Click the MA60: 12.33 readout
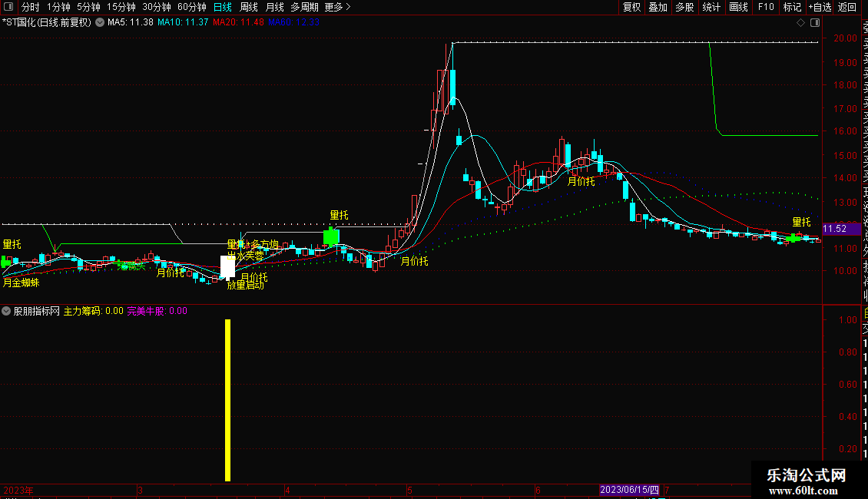The image size is (868, 499). pos(293,23)
